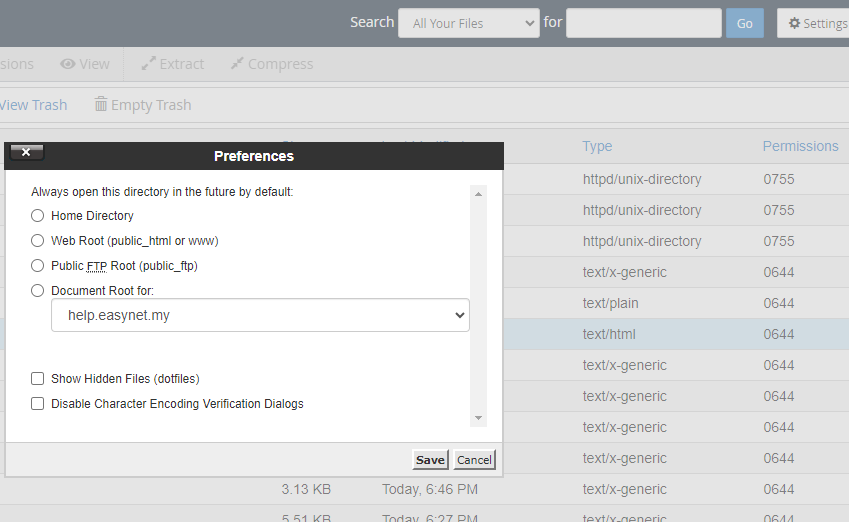Click the Go search button
This screenshot has width=849, height=522.
(x=744, y=23)
